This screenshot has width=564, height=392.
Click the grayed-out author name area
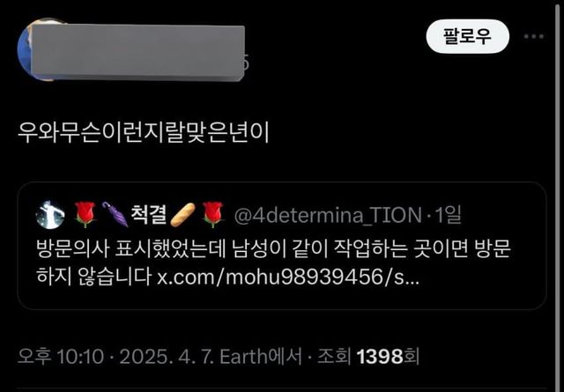pyautogui.click(x=137, y=53)
